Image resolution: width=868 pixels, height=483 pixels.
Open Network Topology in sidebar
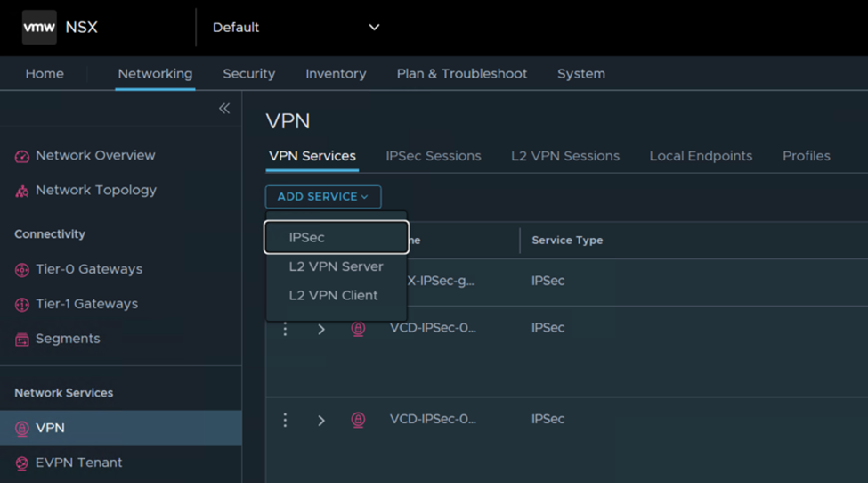96,191
